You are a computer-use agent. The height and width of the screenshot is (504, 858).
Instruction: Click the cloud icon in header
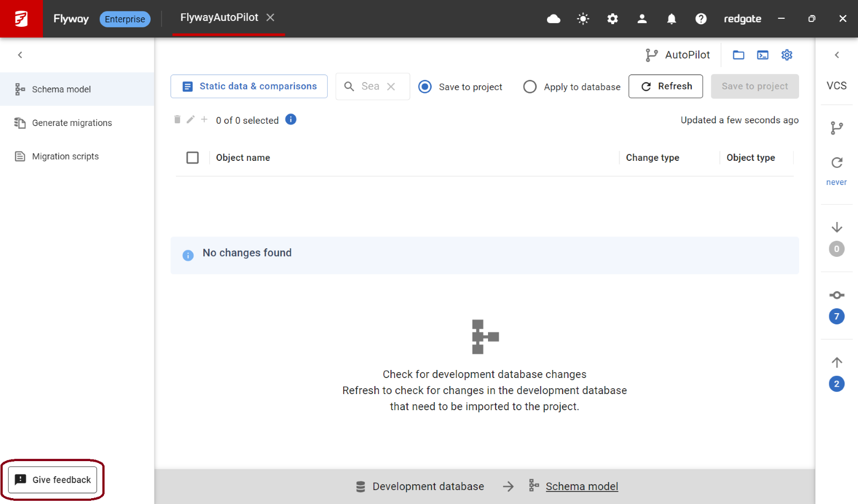point(553,19)
